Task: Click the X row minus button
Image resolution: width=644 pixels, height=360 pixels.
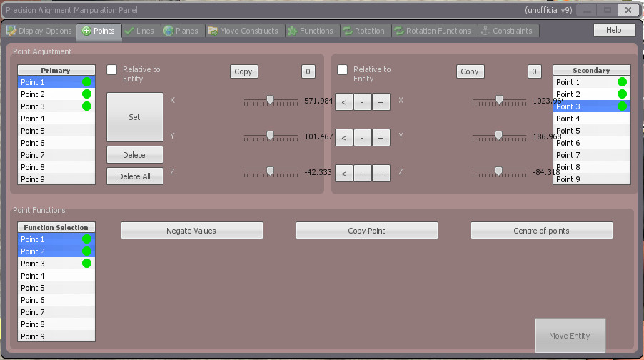Action: [362, 102]
